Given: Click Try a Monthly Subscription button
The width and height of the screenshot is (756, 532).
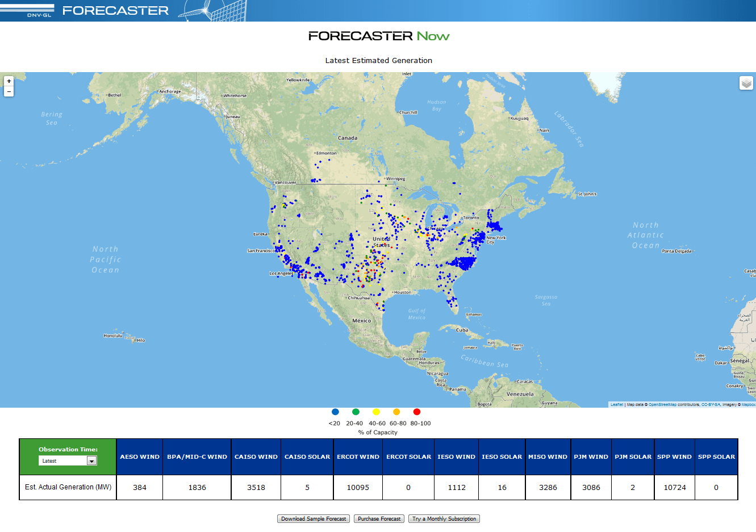Looking at the screenshot, I should coord(444,519).
